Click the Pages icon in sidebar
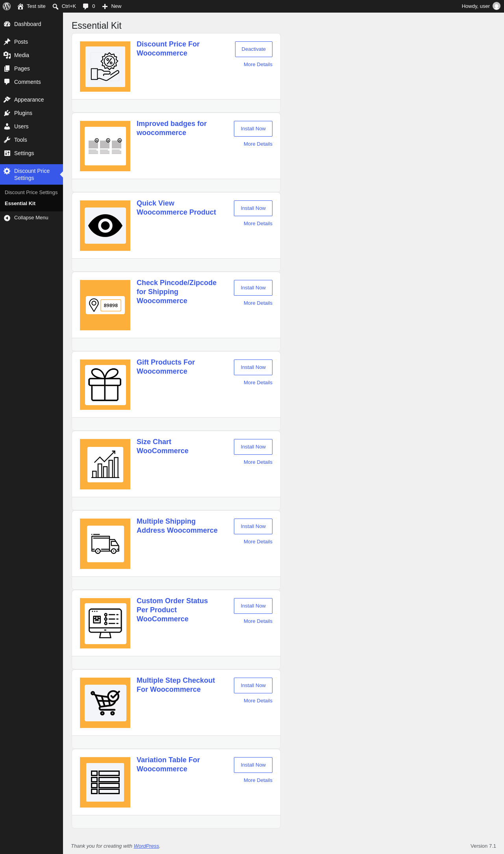Image resolution: width=504 pixels, height=854 pixels. [x=7, y=69]
